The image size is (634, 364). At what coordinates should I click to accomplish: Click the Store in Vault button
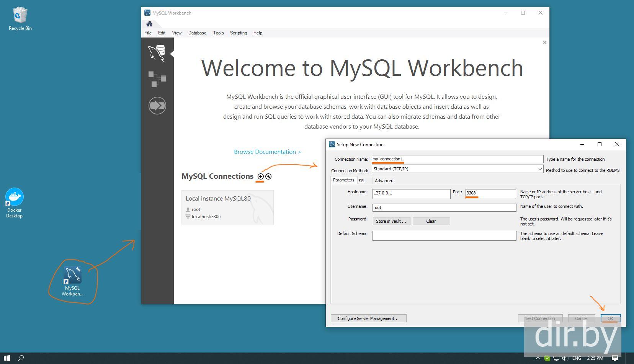click(x=391, y=221)
